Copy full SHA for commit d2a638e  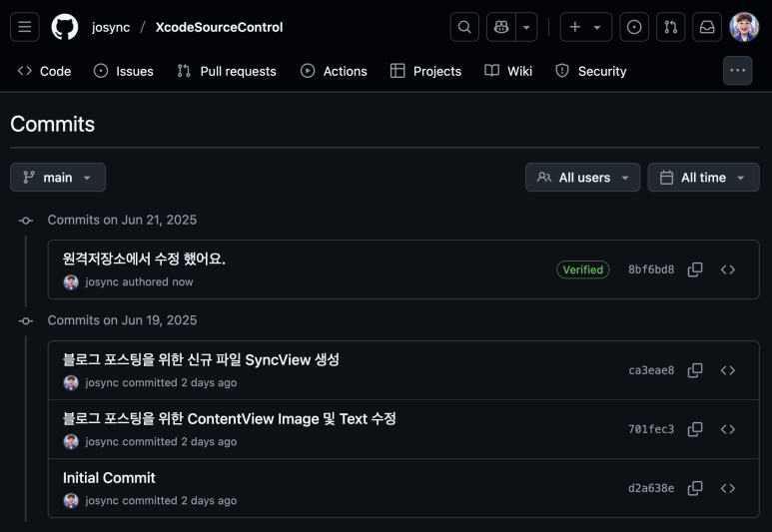pyautogui.click(x=695, y=488)
